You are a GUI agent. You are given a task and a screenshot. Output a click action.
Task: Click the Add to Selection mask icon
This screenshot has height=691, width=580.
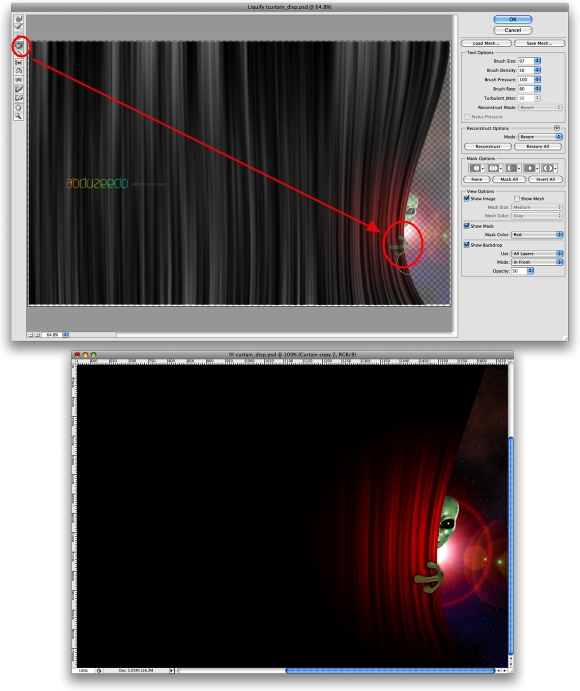coord(494,168)
